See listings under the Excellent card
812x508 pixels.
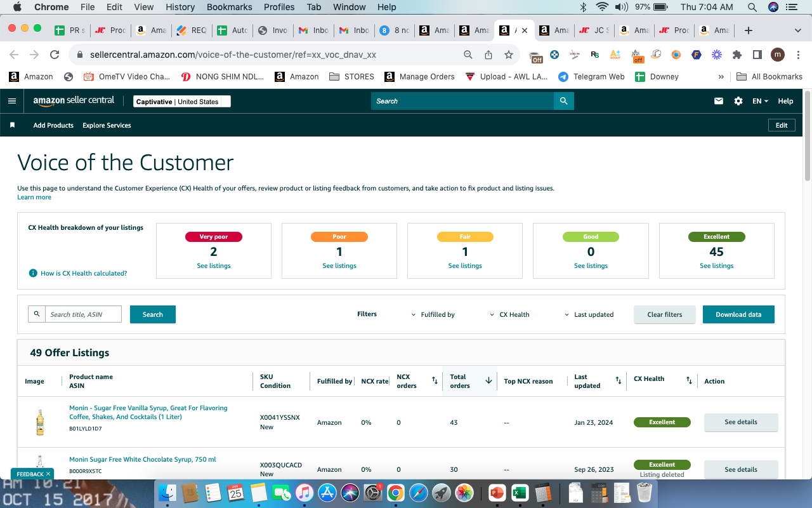(717, 266)
